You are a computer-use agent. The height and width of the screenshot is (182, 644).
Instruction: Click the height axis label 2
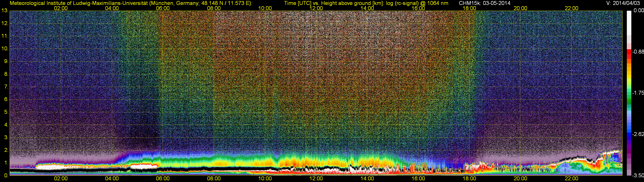(6, 150)
